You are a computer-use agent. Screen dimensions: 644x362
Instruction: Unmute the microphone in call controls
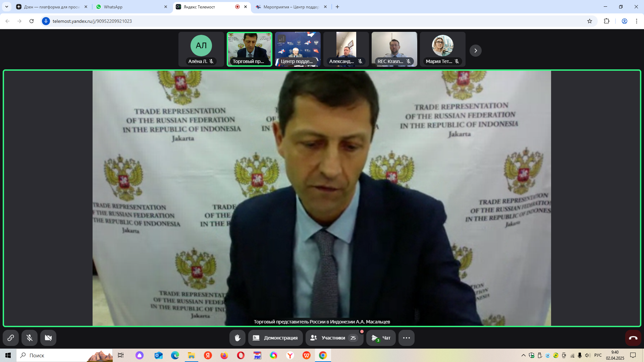pos(30,338)
